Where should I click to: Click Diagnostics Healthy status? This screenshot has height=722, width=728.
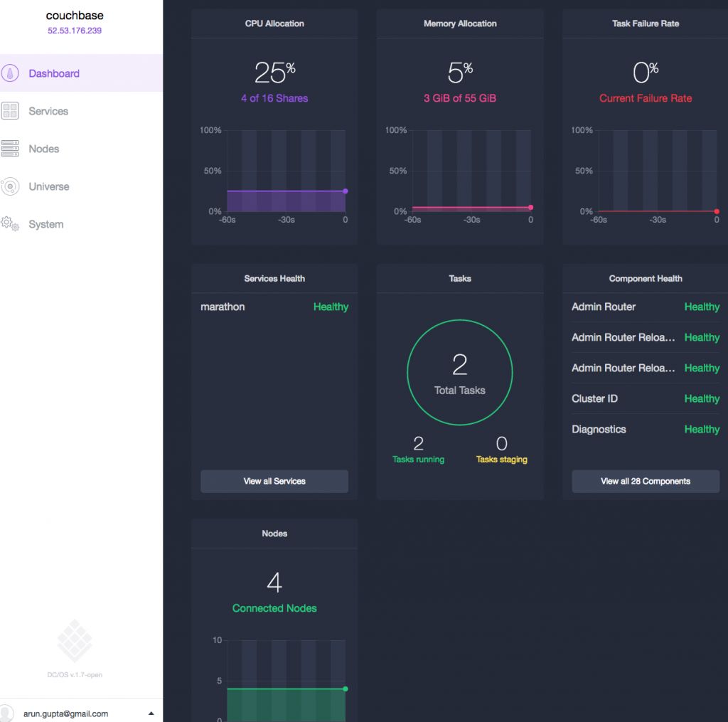(702, 430)
